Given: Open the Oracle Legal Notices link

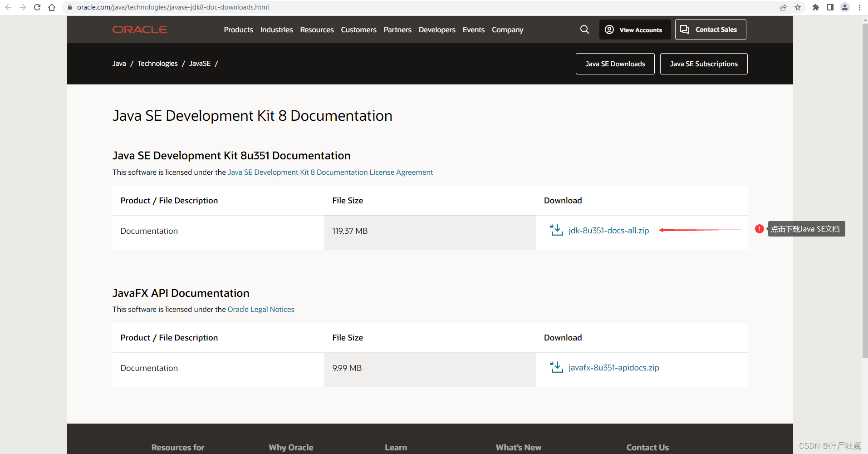Looking at the screenshot, I should point(261,309).
